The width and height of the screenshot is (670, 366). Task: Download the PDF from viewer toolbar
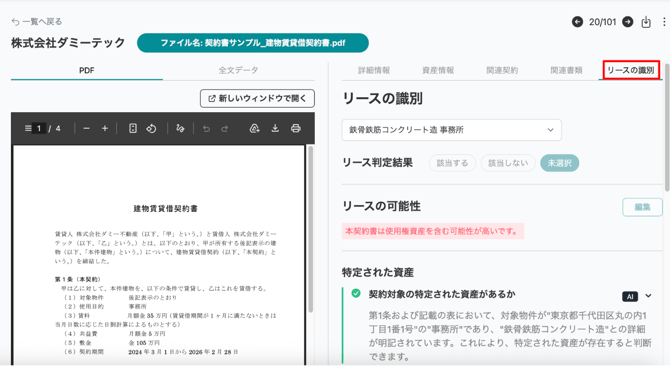(275, 128)
